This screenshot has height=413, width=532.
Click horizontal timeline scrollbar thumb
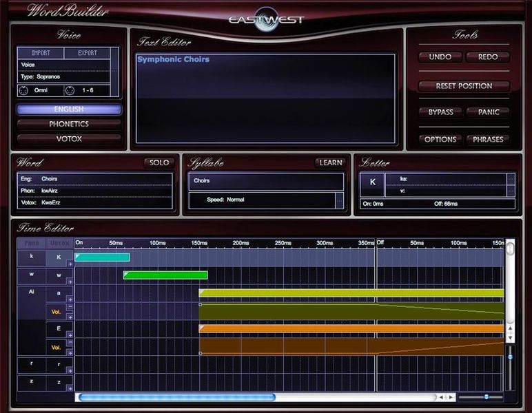tap(177, 397)
